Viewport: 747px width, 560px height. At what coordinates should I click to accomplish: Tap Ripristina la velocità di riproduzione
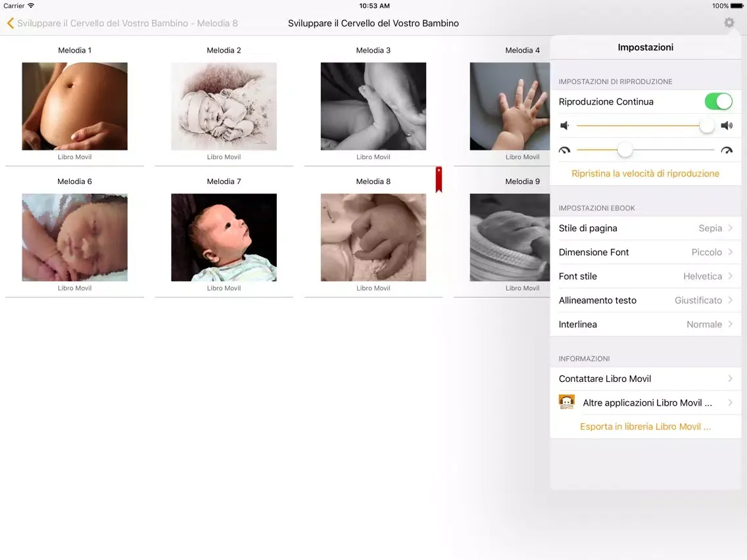pyautogui.click(x=646, y=174)
